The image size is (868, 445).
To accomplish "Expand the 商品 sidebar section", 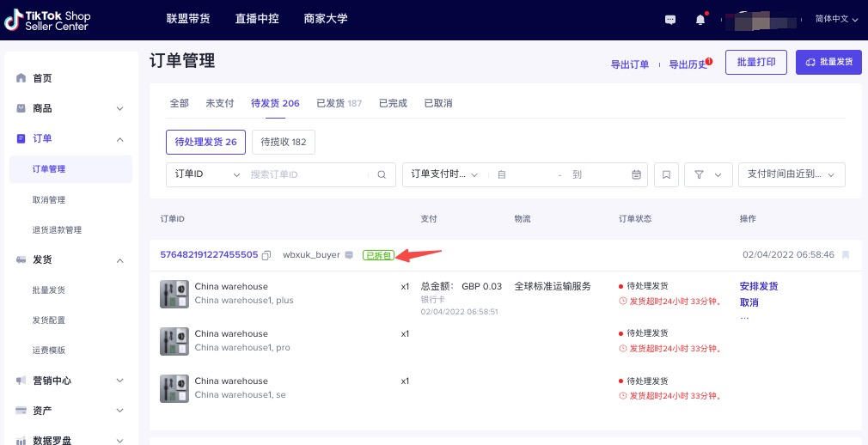I will pyautogui.click(x=119, y=108).
